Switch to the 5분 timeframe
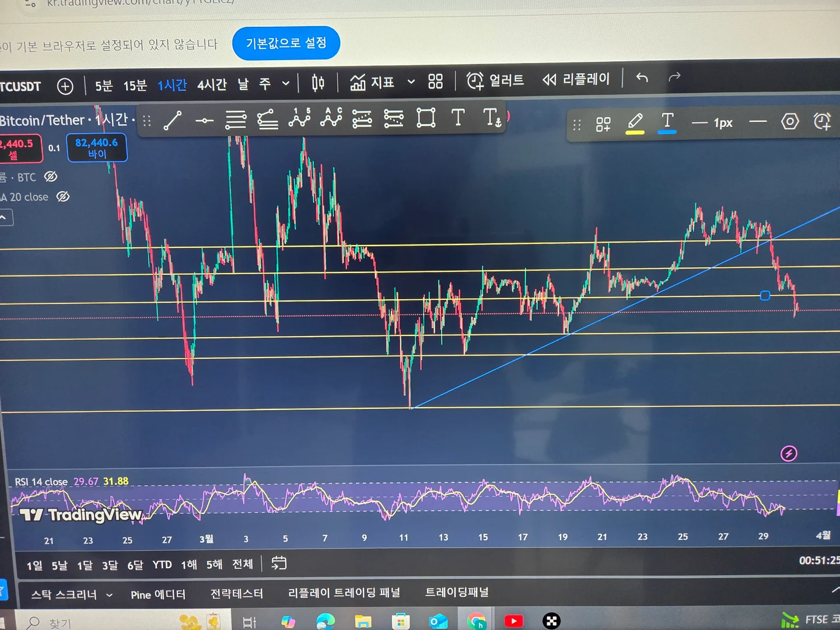840x630 pixels. (x=104, y=86)
